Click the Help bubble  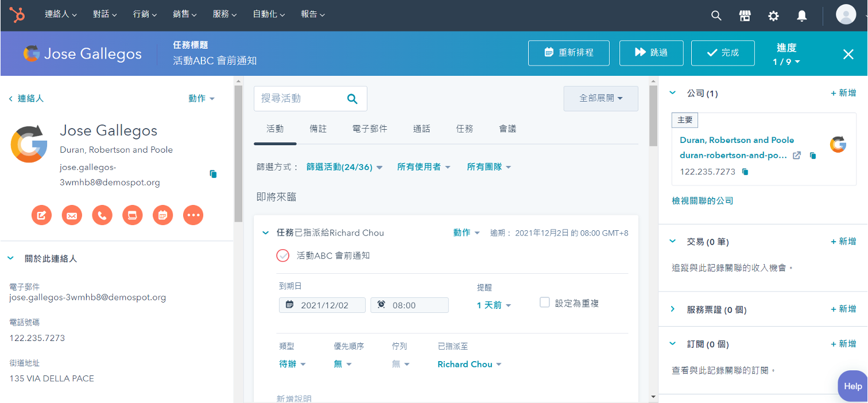click(x=852, y=386)
